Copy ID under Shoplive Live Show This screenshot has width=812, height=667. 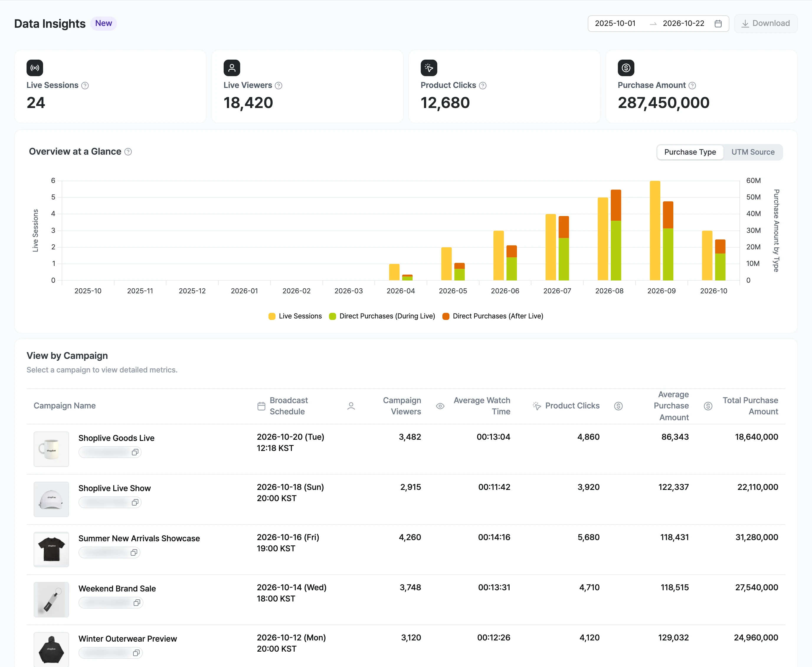[135, 503]
